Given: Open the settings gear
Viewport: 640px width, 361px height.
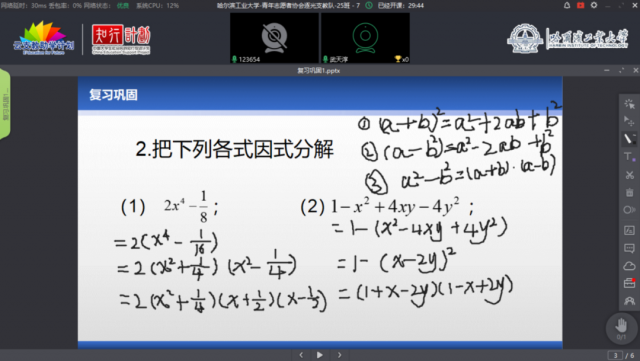Looking at the screenshot, I should (594, 5).
